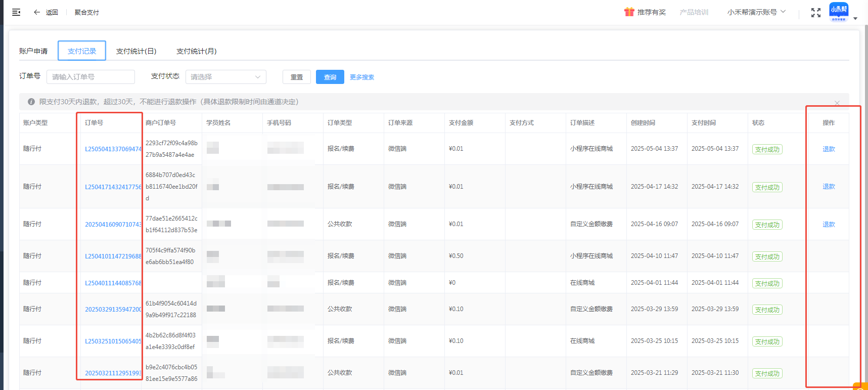The width and height of the screenshot is (868, 390).
Task: Click the info icon in refund notice
Action: click(31, 102)
